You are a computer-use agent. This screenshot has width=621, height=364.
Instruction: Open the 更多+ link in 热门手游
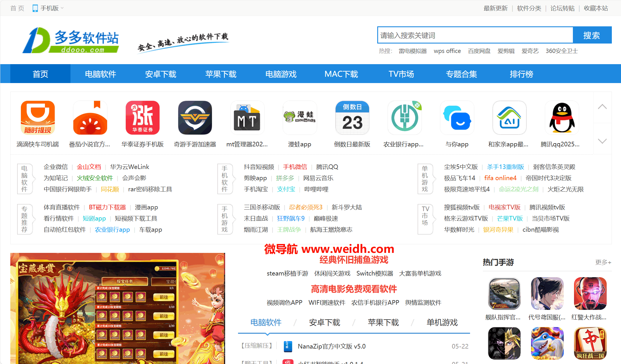[x=603, y=262]
